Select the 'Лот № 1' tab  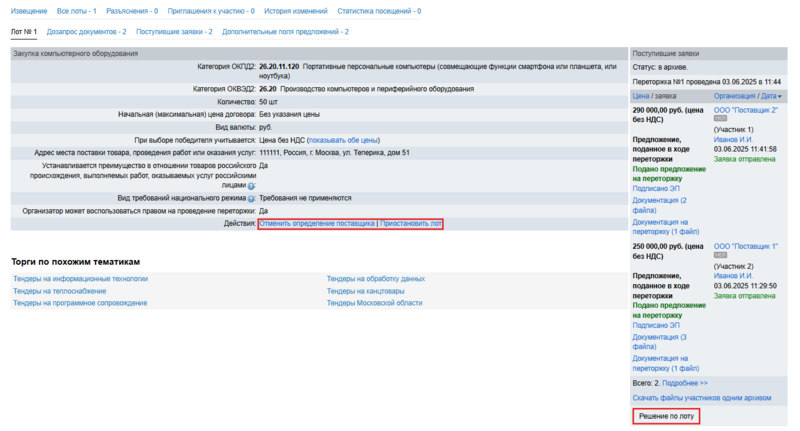(x=24, y=32)
